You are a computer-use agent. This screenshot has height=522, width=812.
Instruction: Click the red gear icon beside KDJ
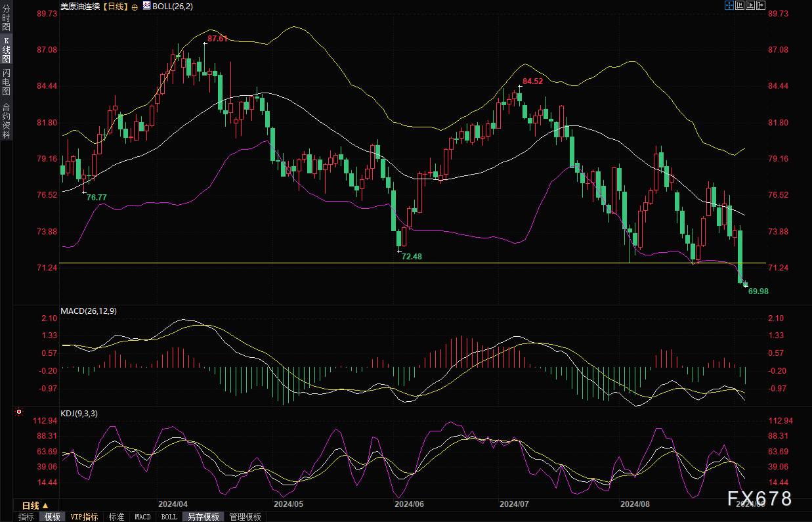click(x=19, y=412)
